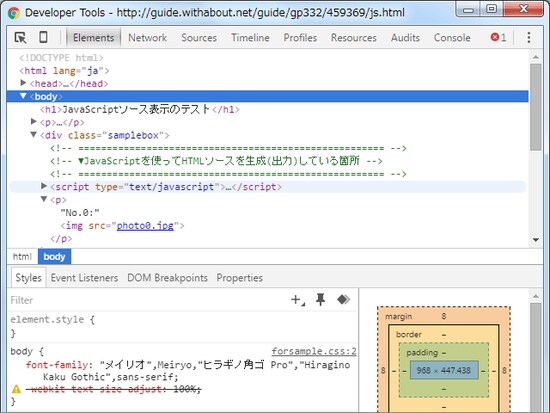Select the Styles sidebar tab
Image resolution: width=550 pixels, height=413 pixels.
[28, 278]
